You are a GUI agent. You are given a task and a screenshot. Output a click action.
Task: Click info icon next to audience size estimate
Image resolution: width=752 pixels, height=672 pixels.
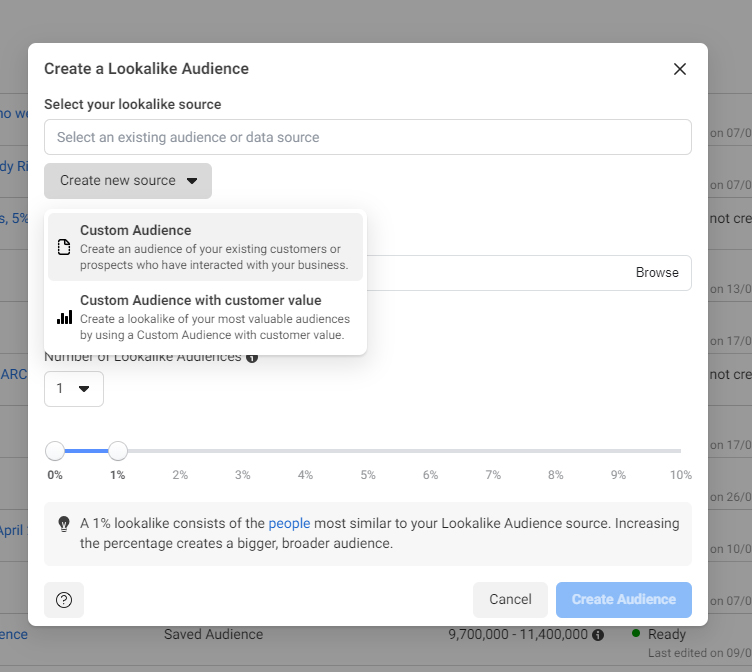(x=598, y=634)
